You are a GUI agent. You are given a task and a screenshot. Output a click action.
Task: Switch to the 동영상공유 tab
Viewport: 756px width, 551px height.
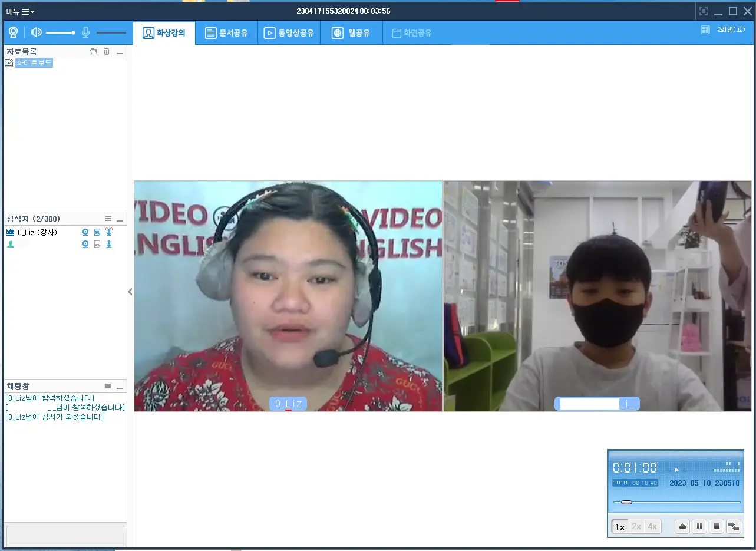coord(289,33)
